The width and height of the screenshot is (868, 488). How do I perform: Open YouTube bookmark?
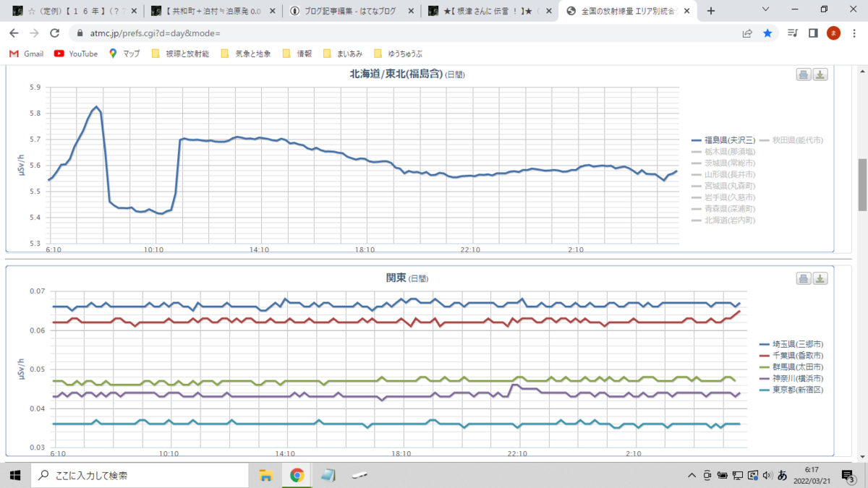76,53
